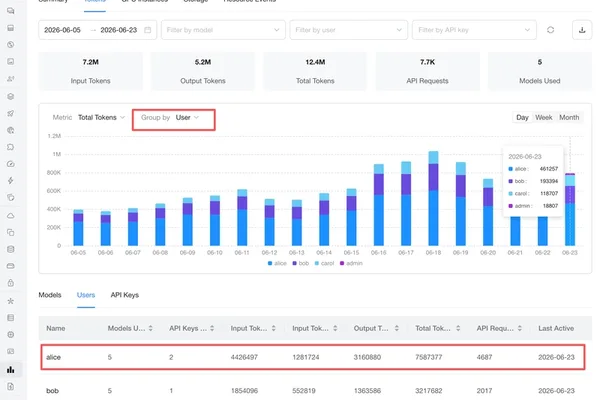Select the bob name cell
600x400 pixels.
point(52,390)
